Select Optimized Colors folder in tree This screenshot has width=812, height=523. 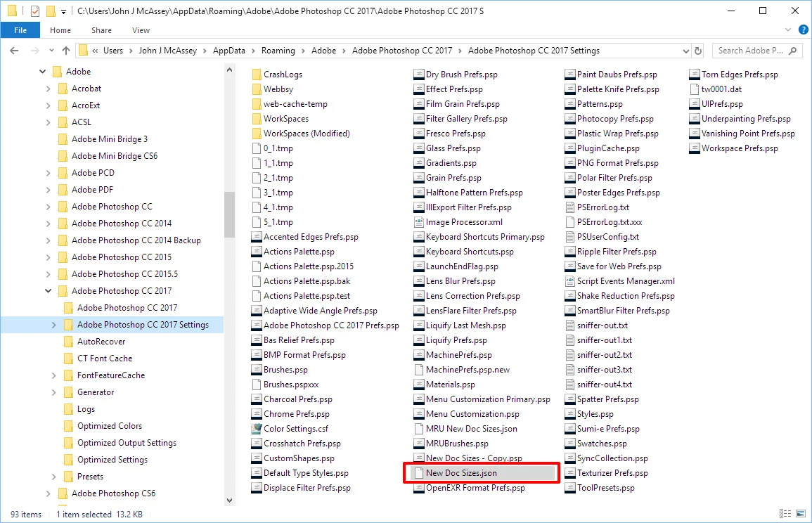click(x=109, y=426)
